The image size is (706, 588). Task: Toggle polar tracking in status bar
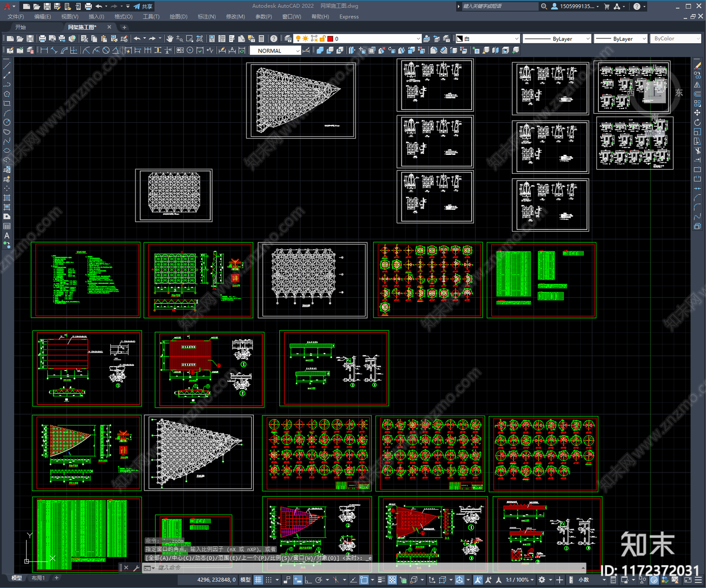(x=319, y=580)
